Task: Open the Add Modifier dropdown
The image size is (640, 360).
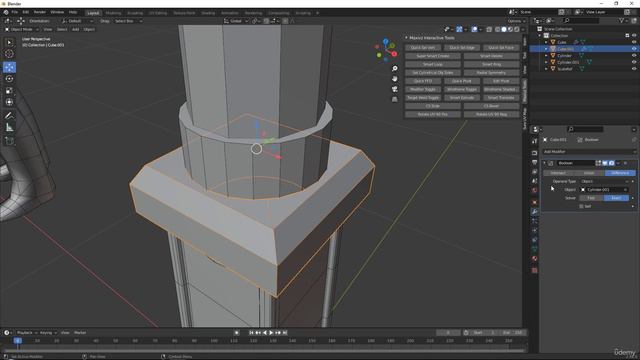Action: [589, 152]
